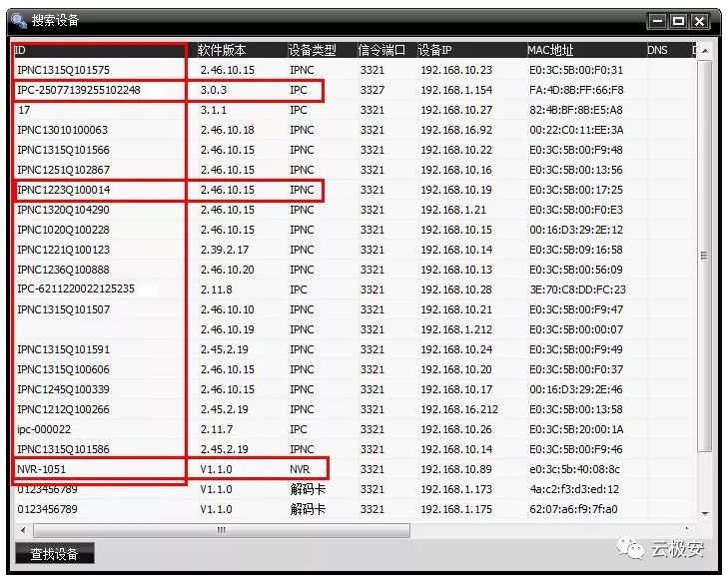Select the device with ID 17
The image size is (728, 581).
click(24, 110)
